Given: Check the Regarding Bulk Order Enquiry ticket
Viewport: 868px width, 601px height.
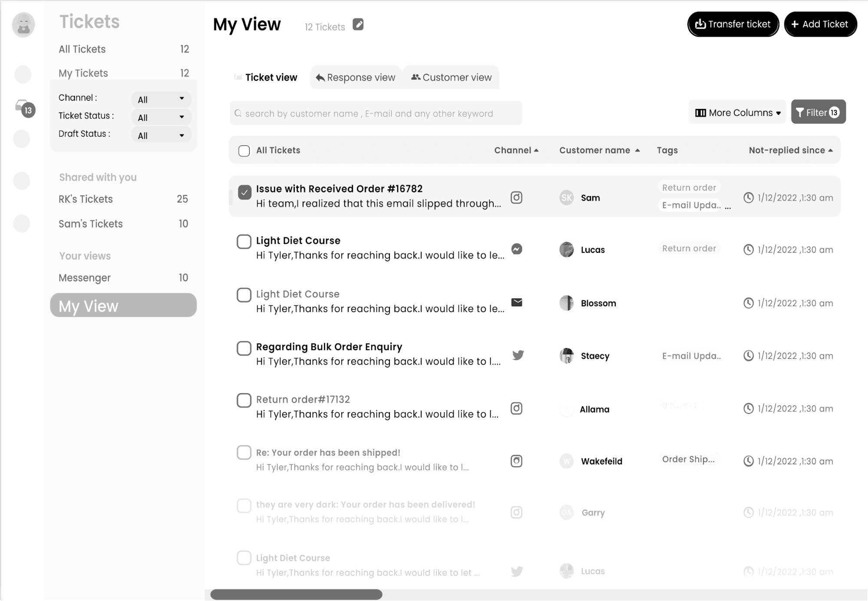Looking at the screenshot, I should coord(244,348).
